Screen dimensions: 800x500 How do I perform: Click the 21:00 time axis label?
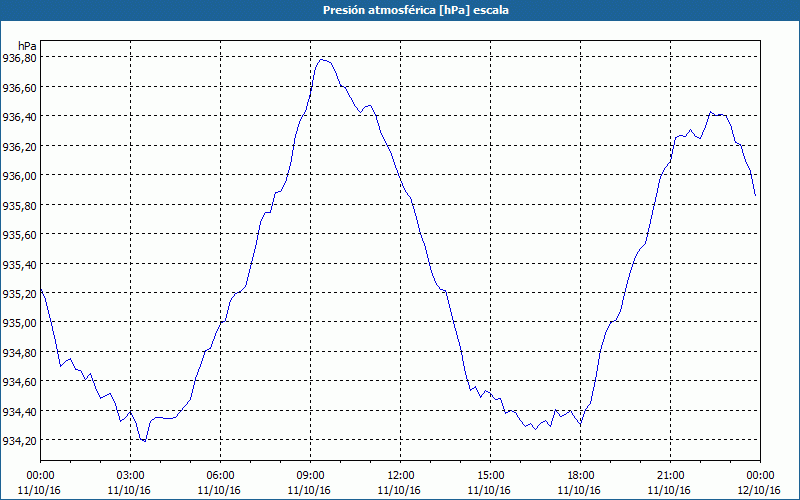click(x=670, y=476)
